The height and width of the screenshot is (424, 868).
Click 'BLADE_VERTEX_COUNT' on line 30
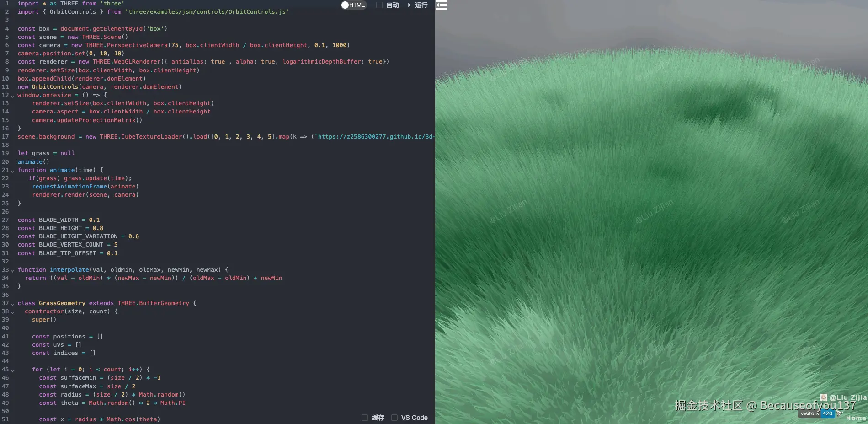pos(71,245)
